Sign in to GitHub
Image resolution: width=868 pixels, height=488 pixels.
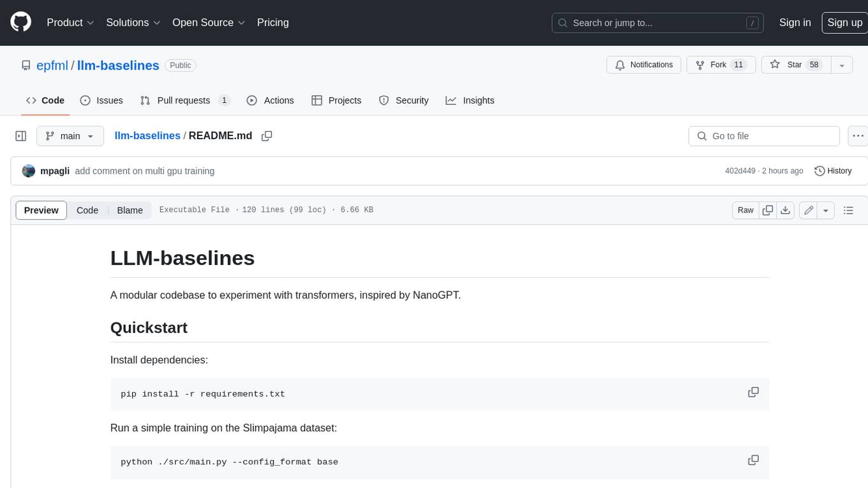(795, 22)
